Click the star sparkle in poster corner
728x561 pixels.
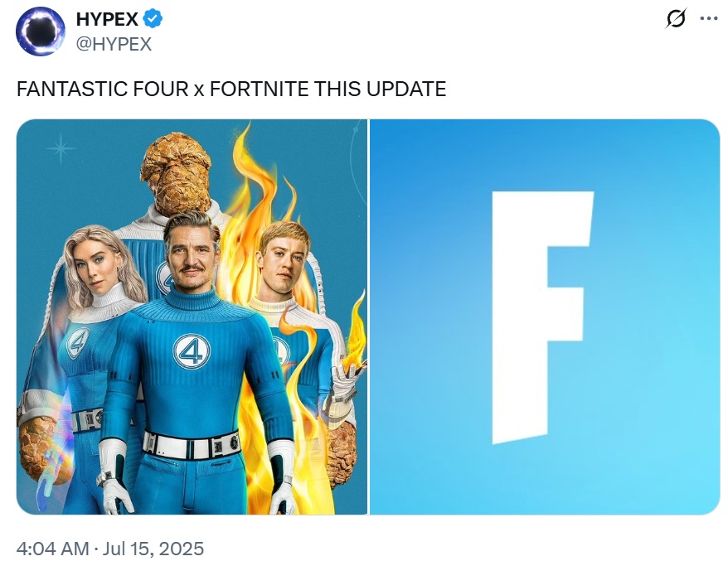click(x=61, y=148)
